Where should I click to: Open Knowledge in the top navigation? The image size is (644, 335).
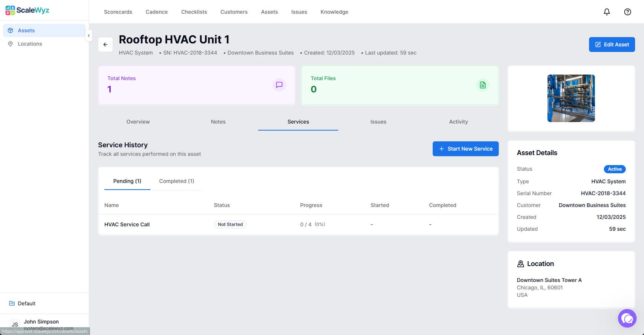point(334,12)
